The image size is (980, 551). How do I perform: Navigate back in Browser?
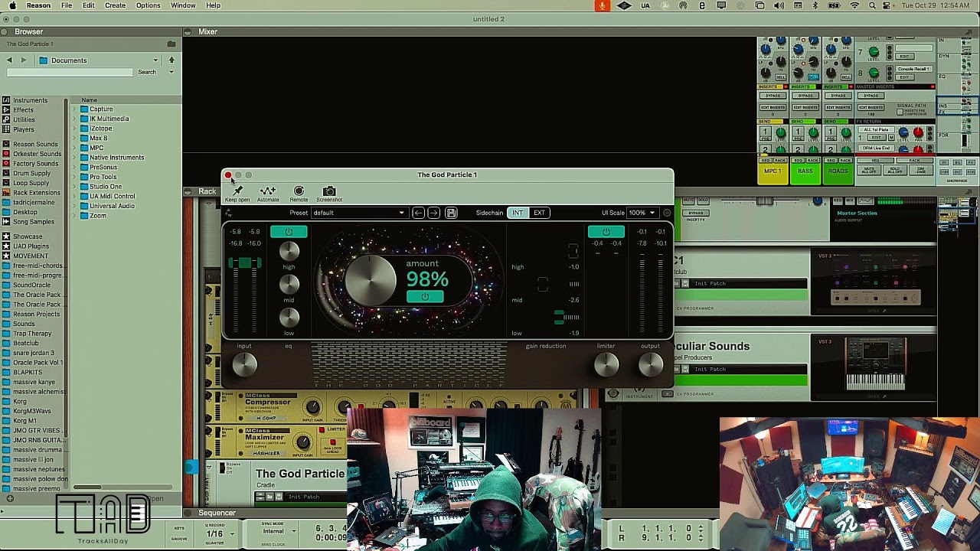9,60
